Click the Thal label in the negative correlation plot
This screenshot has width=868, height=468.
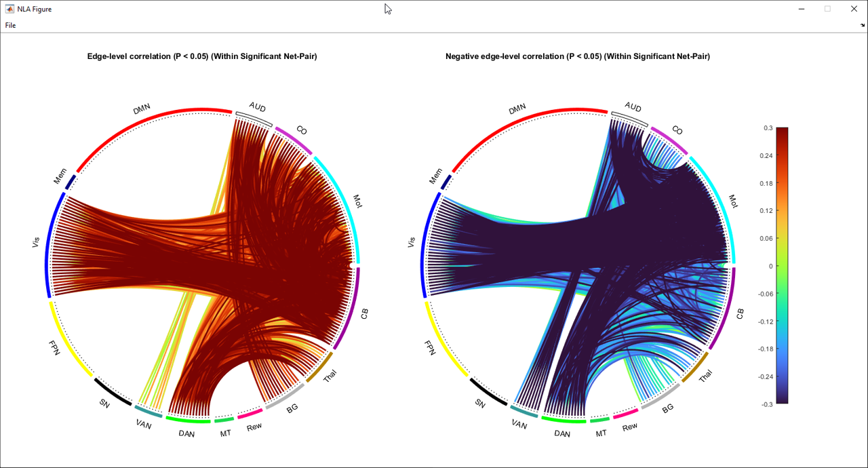click(x=705, y=375)
